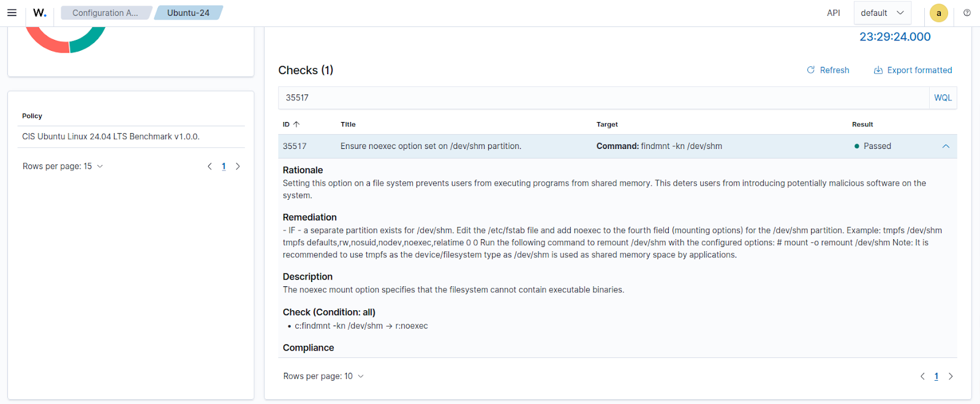Change Checks rows per page setting
The image size is (980, 404).
[x=323, y=376]
